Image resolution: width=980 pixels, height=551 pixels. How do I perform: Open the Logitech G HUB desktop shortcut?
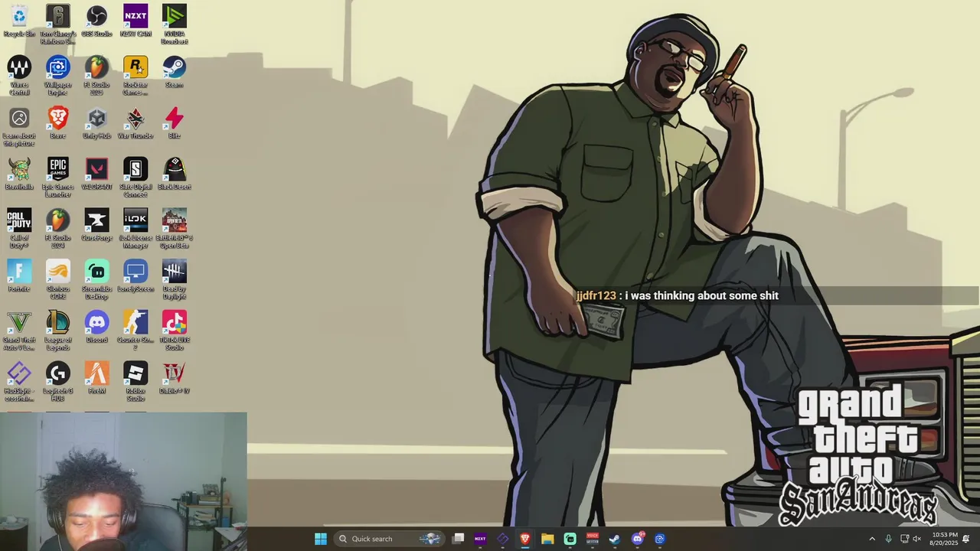coord(58,382)
